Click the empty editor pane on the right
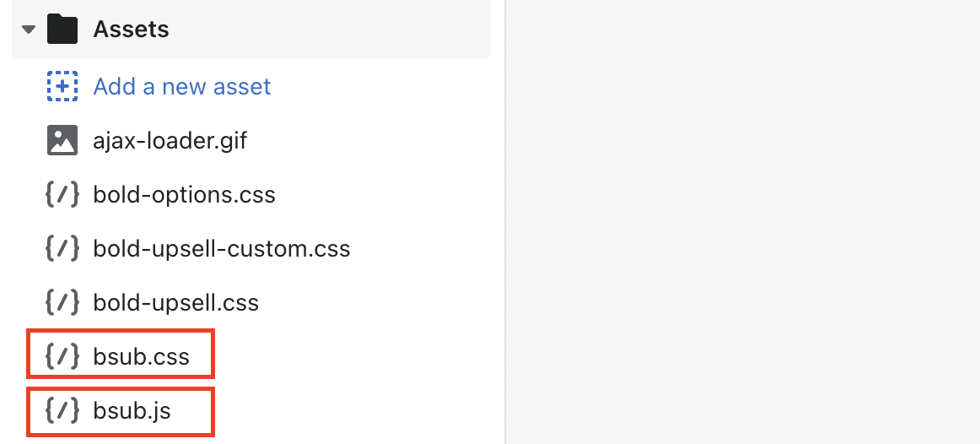The image size is (980, 444). tap(742, 222)
